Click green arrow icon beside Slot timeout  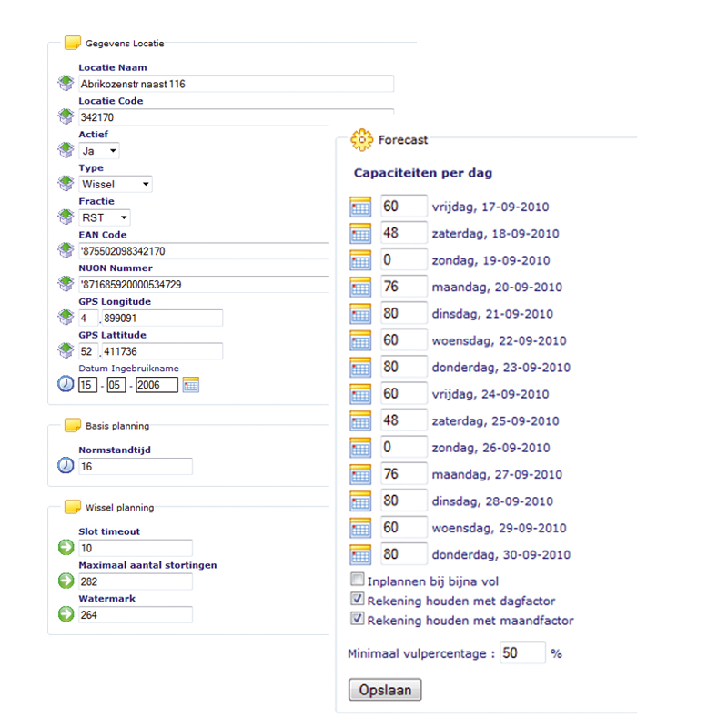click(x=66, y=548)
